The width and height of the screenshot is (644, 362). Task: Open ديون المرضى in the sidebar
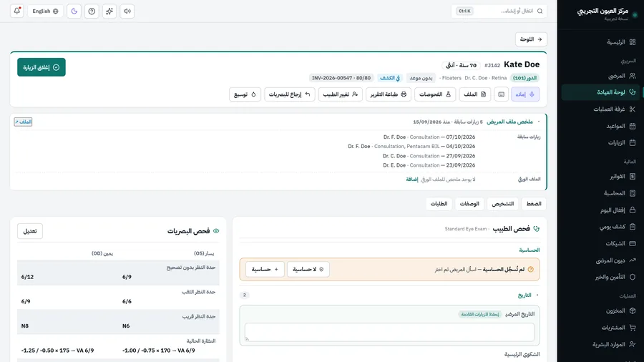(x=600, y=260)
